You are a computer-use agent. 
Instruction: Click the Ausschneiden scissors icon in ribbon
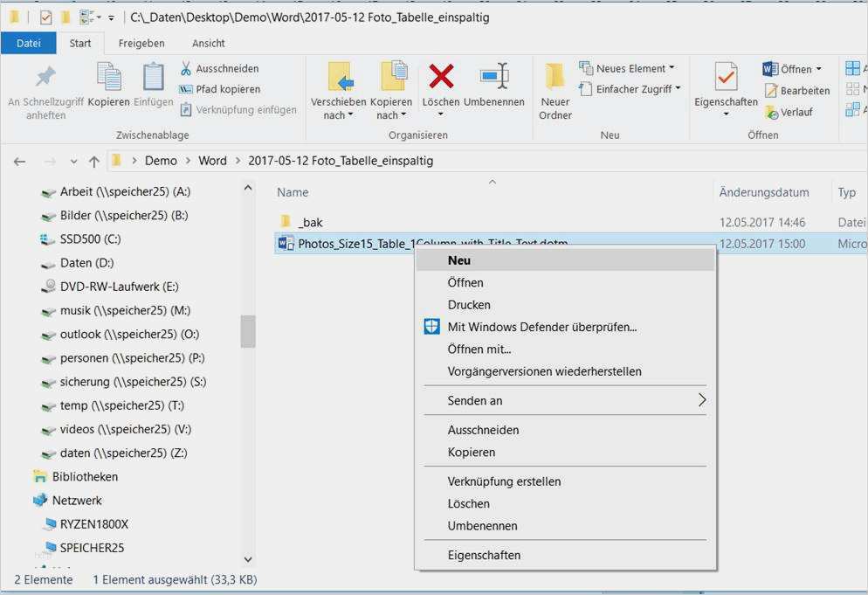pos(186,69)
